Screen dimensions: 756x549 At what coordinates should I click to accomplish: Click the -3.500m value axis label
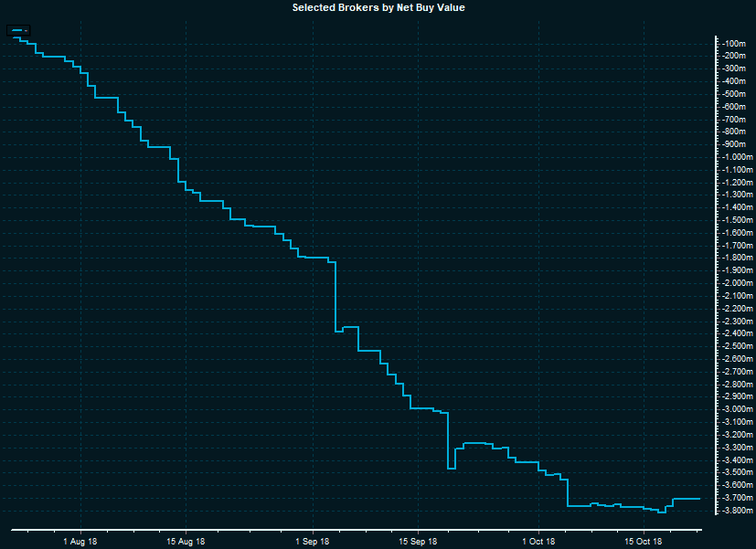pyautogui.click(x=736, y=471)
